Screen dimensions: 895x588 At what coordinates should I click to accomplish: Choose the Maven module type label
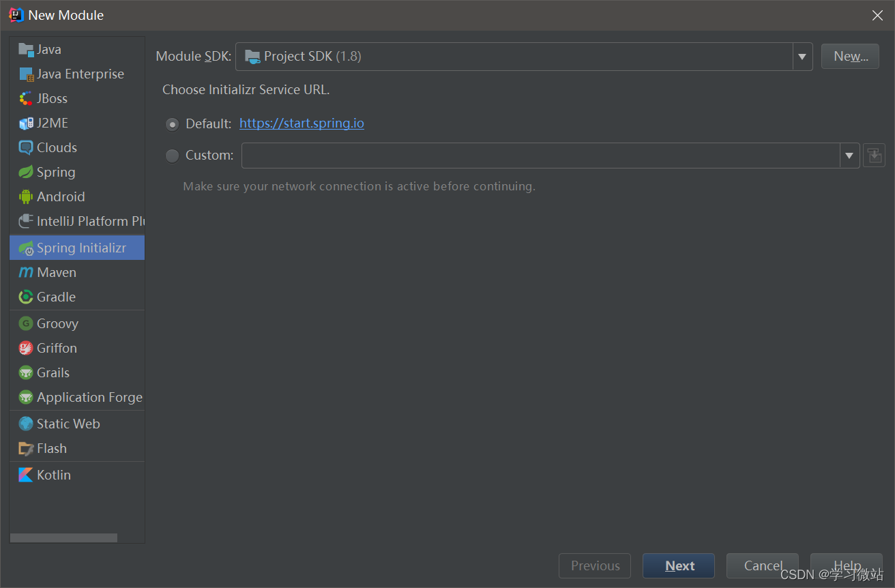57,272
